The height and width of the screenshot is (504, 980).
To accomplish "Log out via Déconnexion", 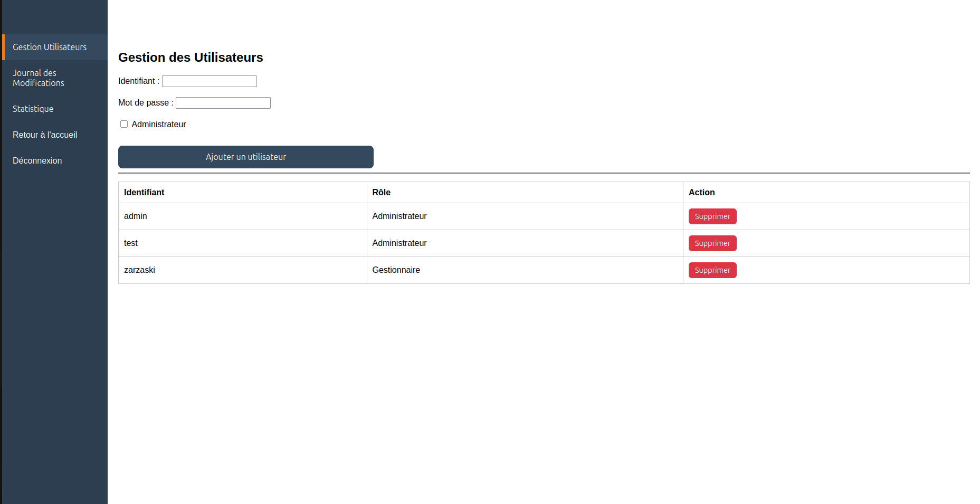I will [x=37, y=160].
